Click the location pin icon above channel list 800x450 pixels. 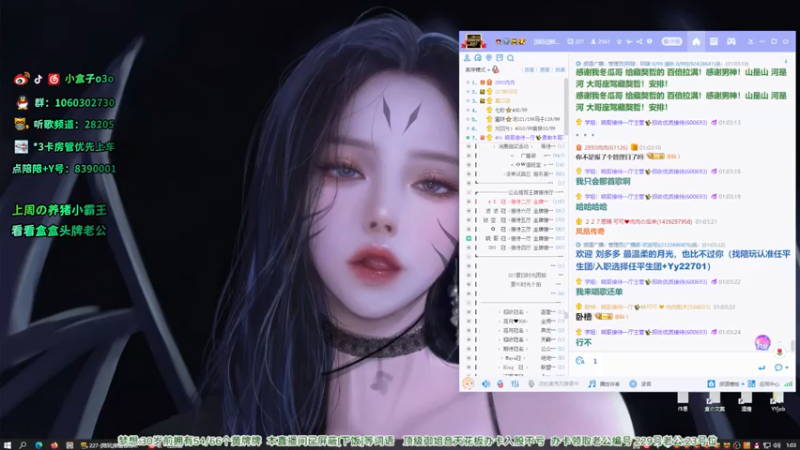click(x=489, y=58)
